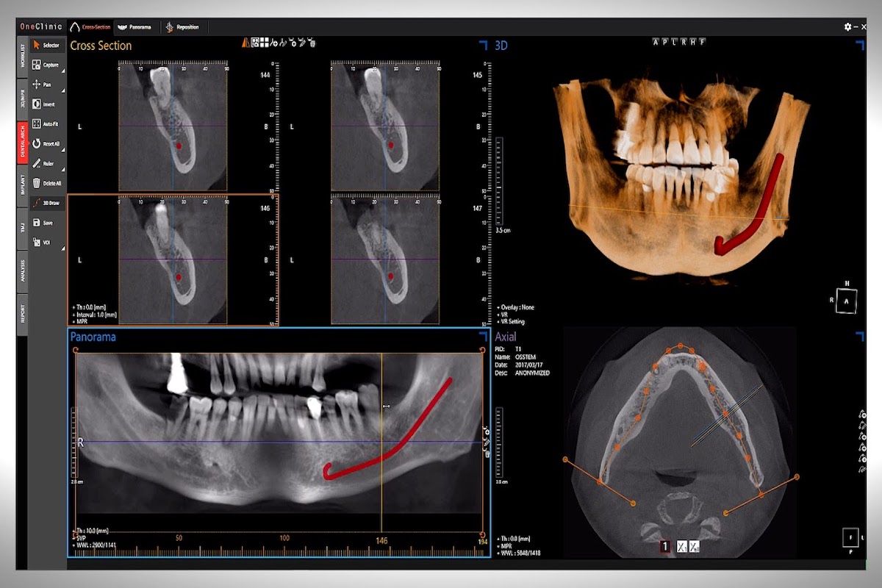Viewport: 882px width, 588px height.
Task: Open settings gear in title bar
Action: pos(847,26)
